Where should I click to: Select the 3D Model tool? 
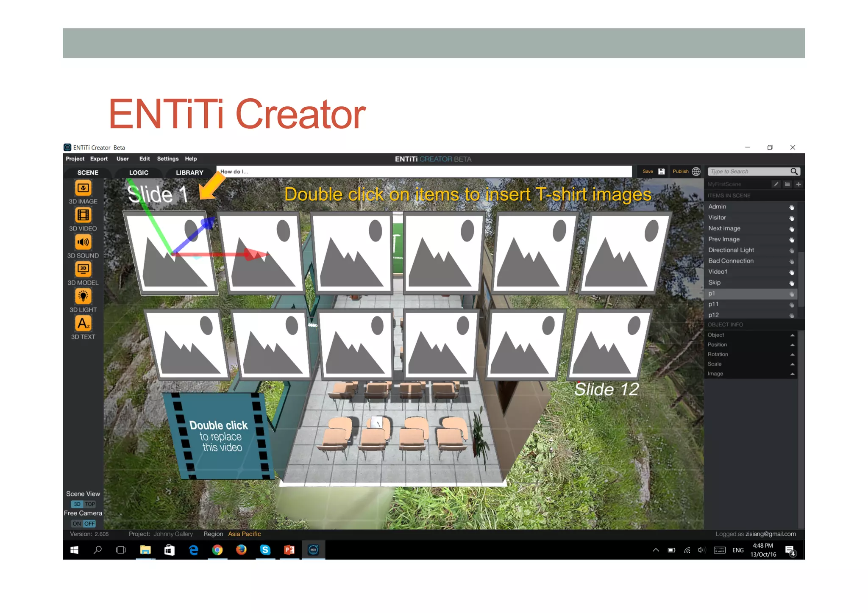pyautogui.click(x=83, y=269)
